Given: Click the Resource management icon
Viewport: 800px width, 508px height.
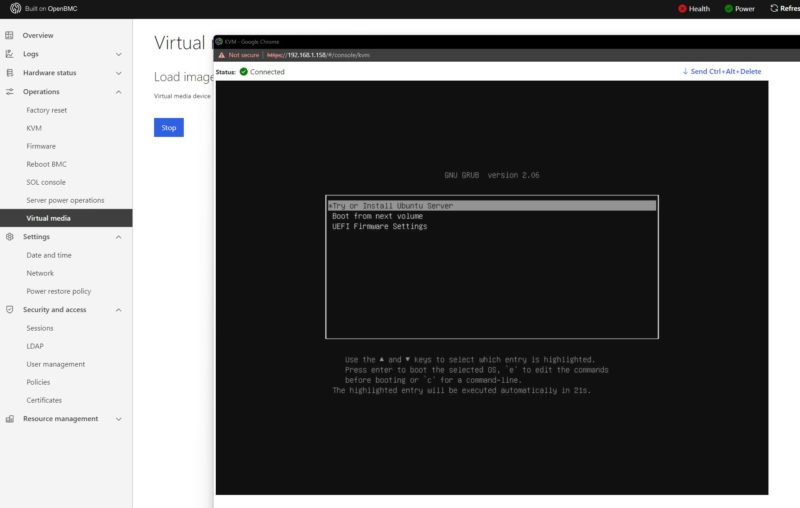Looking at the screenshot, I should 9,419.
